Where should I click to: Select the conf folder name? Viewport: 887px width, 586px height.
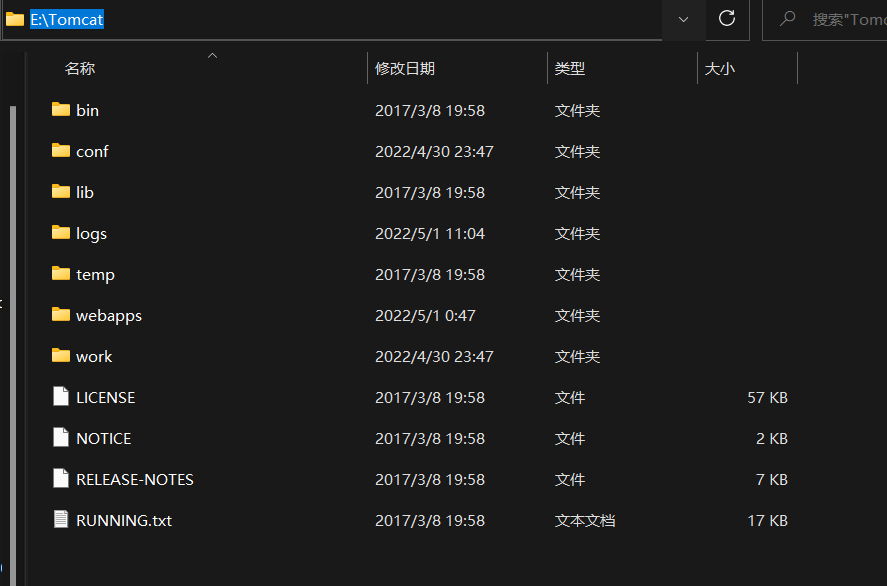(92, 152)
